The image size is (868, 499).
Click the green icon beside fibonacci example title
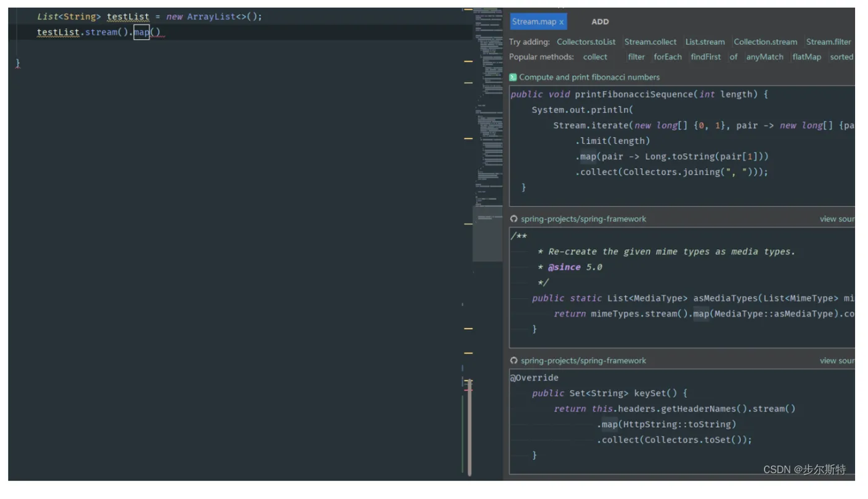(513, 77)
